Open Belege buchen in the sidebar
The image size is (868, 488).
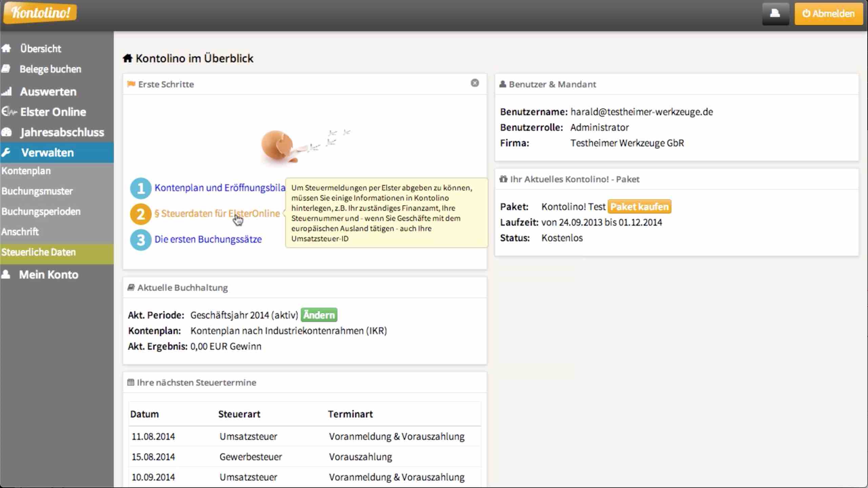(50, 69)
